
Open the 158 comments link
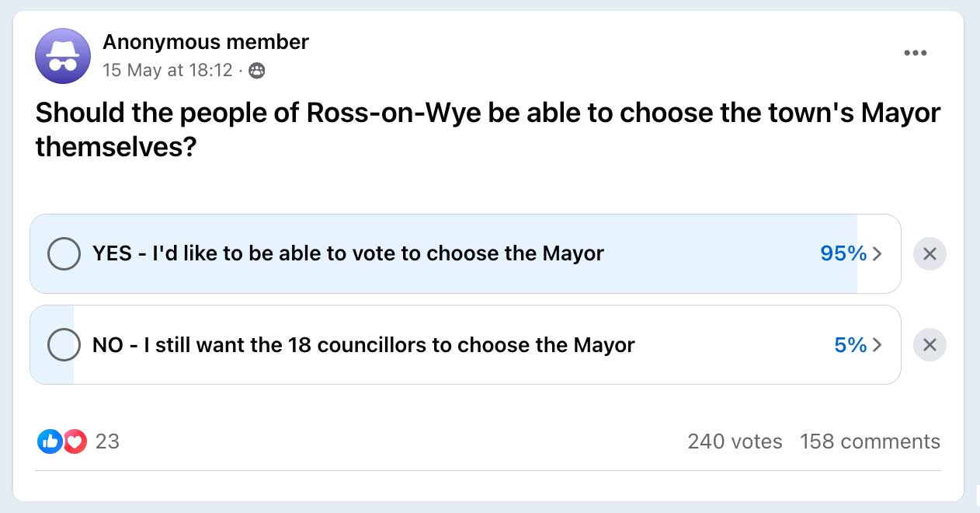[x=869, y=441]
